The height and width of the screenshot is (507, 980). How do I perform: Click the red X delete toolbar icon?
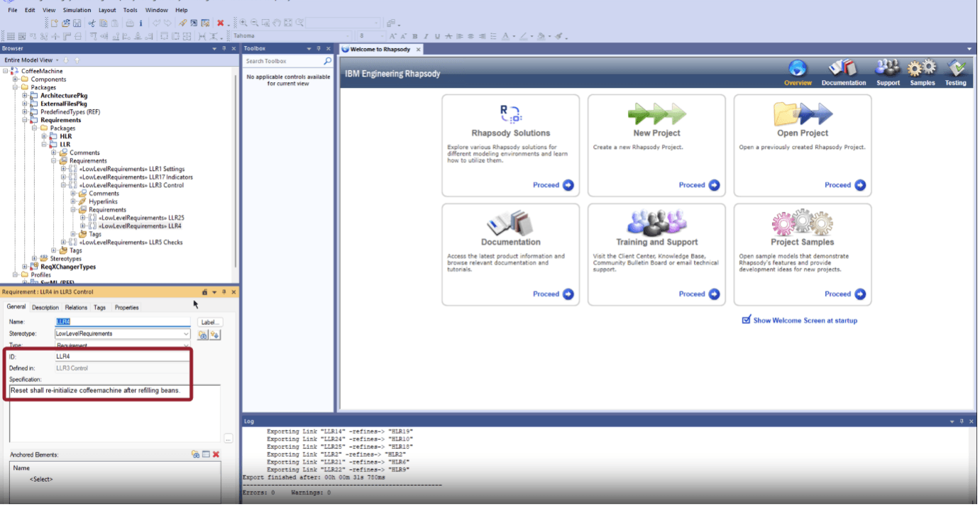pyautogui.click(x=221, y=23)
